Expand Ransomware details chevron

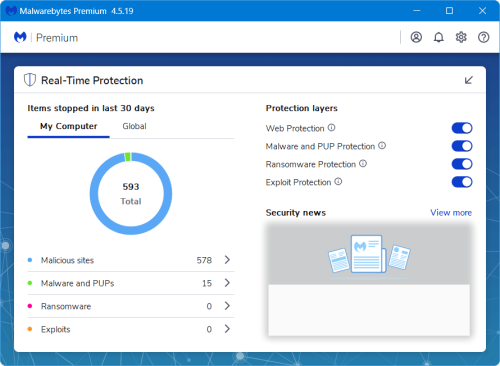[x=227, y=306]
